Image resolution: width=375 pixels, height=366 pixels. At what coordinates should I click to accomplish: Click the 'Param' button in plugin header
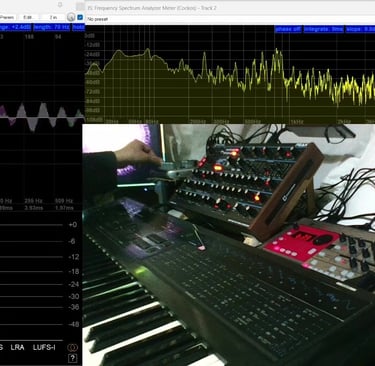click(x=7, y=17)
